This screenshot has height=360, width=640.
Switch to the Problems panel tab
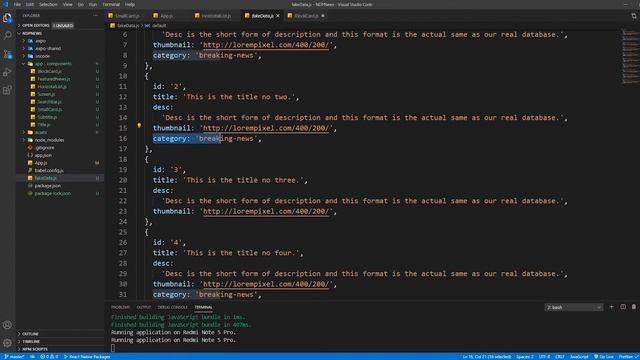[120, 307]
